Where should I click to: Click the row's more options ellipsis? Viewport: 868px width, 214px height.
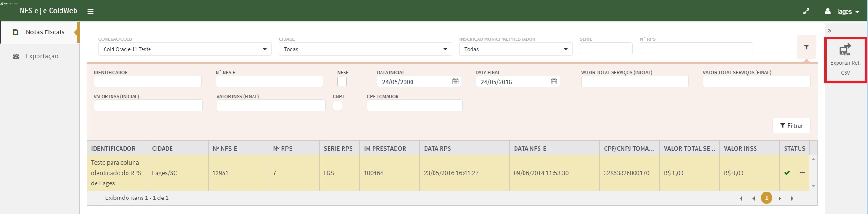[802, 173]
